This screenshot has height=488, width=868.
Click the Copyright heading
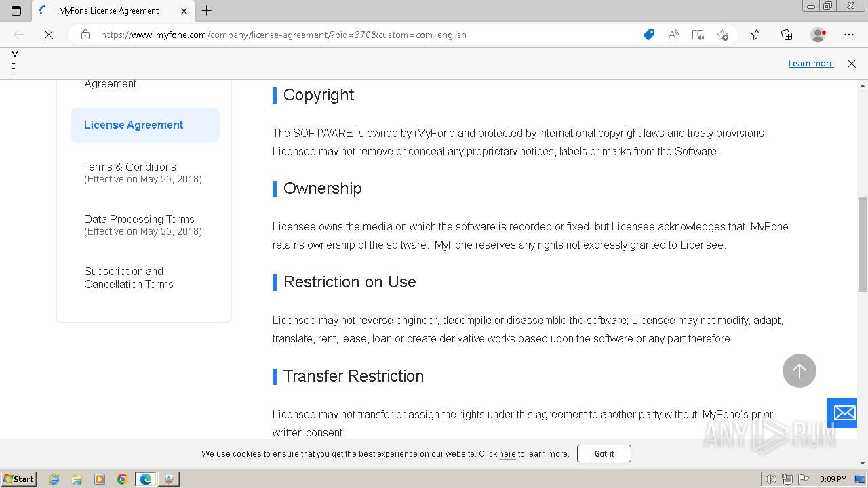319,95
